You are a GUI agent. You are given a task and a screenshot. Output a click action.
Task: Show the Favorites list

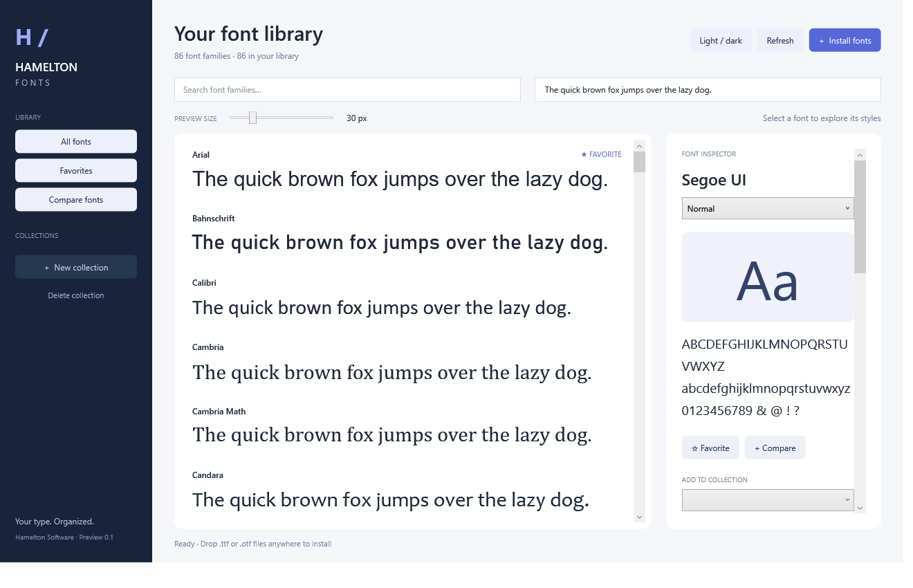[x=76, y=171]
